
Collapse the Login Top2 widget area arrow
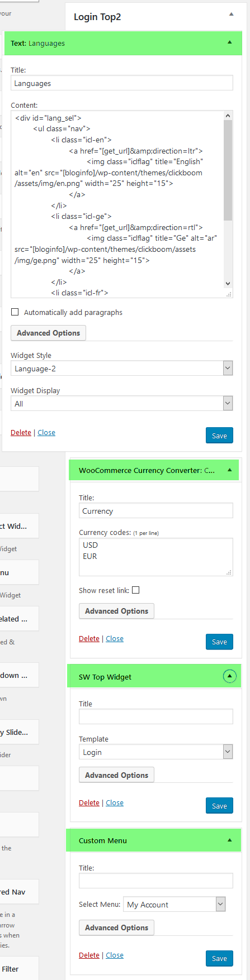click(x=231, y=15)
